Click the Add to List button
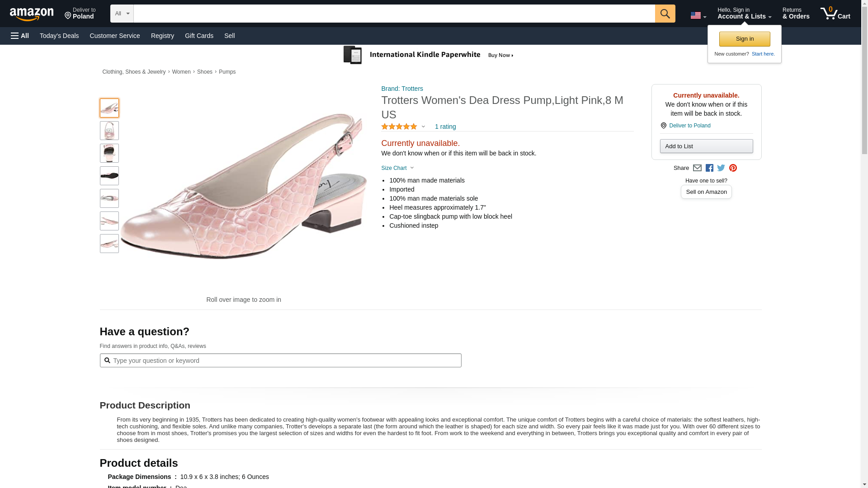Screen dimensions: 868x488 [x=706, y=146]
